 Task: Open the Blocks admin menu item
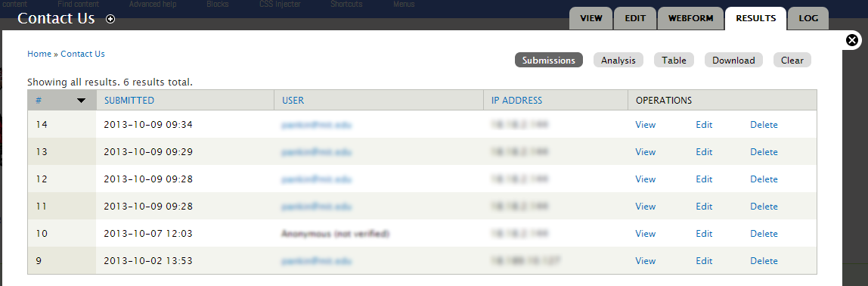tap(218, 4)
